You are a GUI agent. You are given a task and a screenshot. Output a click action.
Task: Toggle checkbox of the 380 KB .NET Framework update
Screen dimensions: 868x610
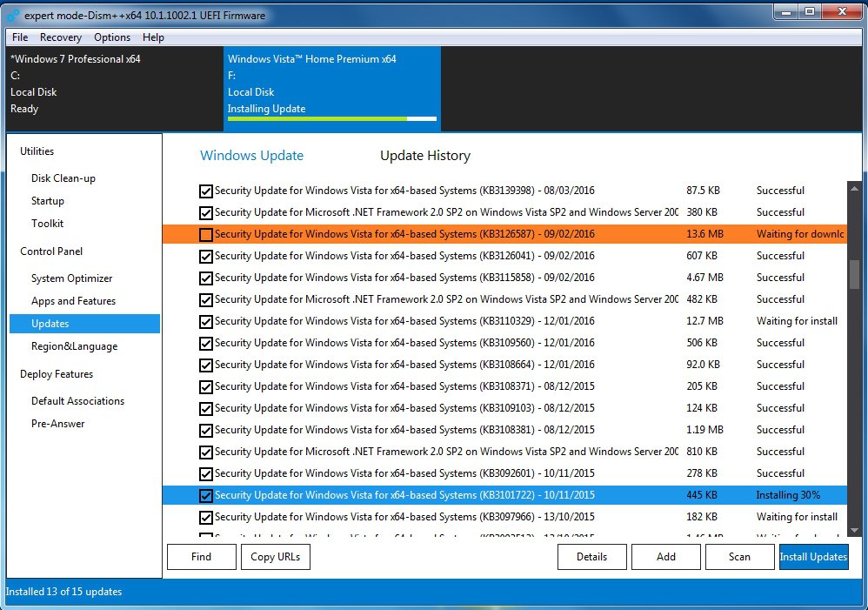coord(206,212)
